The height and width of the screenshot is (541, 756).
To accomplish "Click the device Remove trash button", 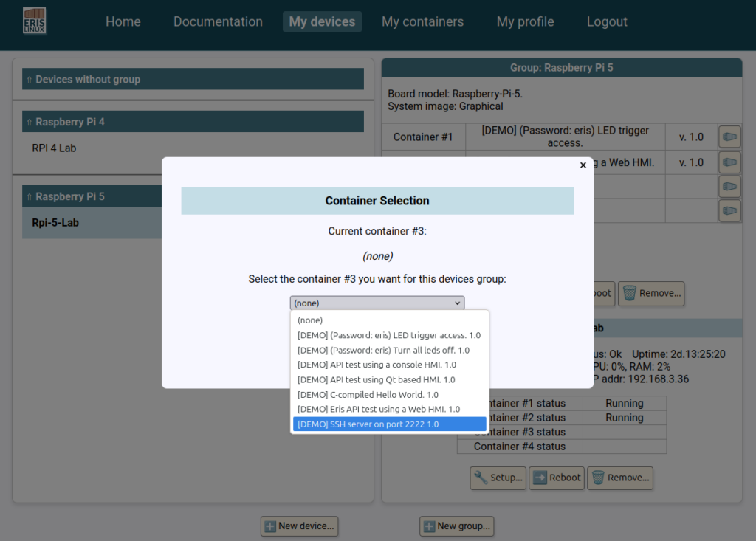I will 620,478.
